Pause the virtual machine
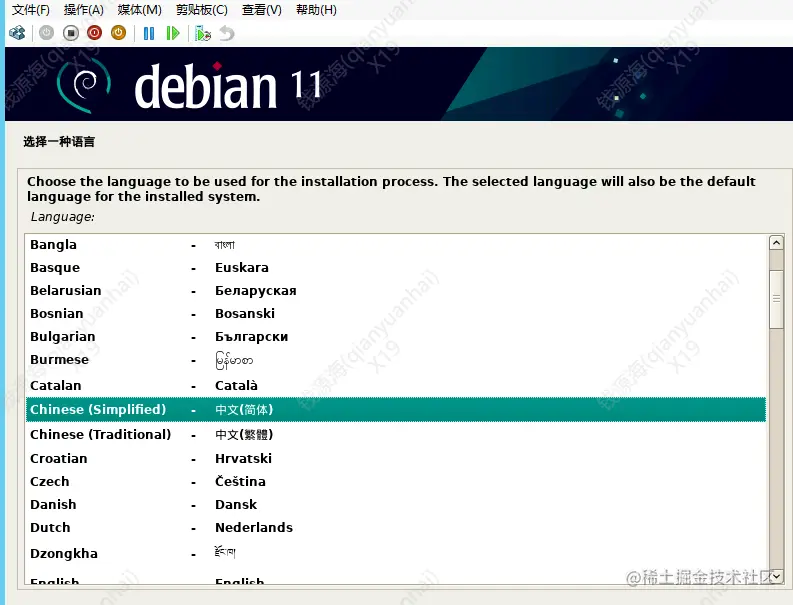Image resolution: width=793 pixels, height=605 pixels. [x=149, y=33]
